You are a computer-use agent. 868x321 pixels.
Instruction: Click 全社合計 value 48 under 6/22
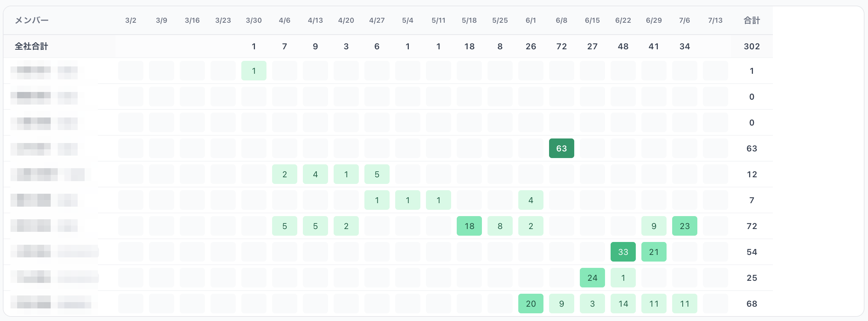point(623,47)
